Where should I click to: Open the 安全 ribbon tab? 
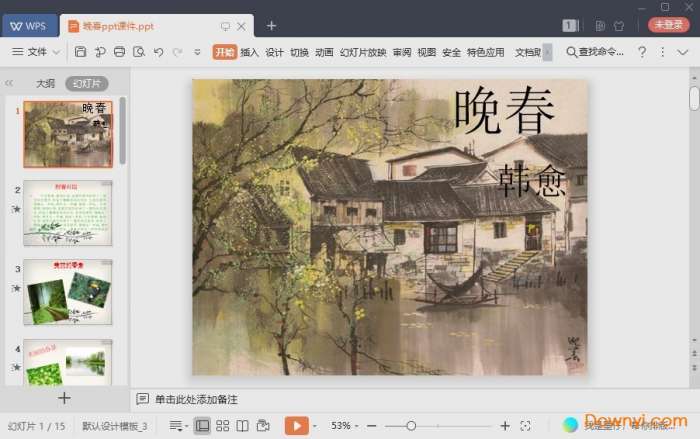pos(451,52)
